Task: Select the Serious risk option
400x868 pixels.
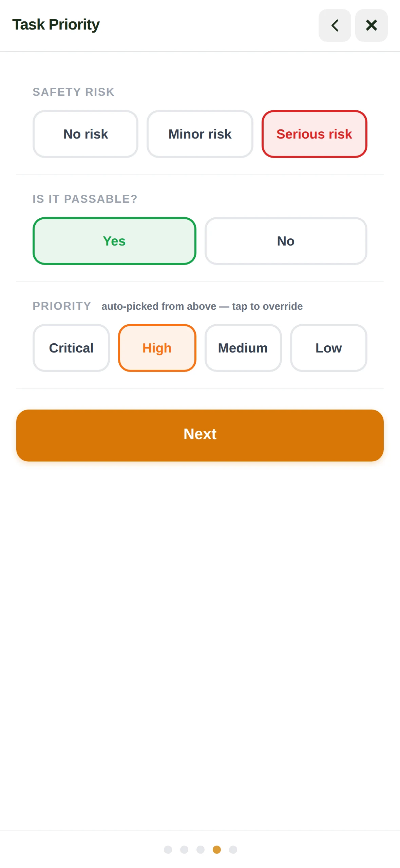Action: point(314,134)
